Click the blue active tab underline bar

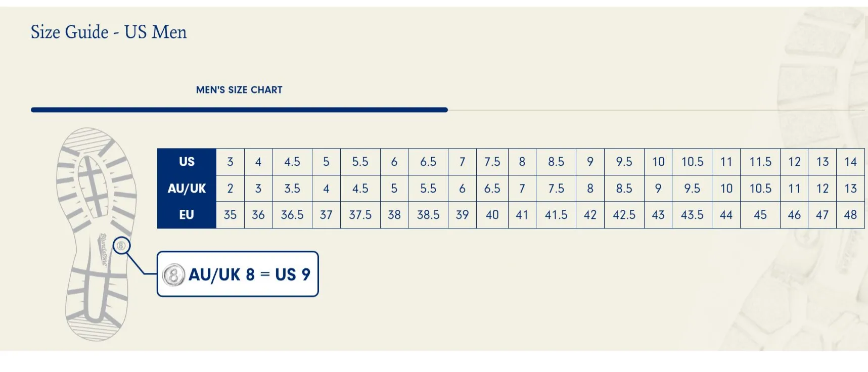(239, 110)
